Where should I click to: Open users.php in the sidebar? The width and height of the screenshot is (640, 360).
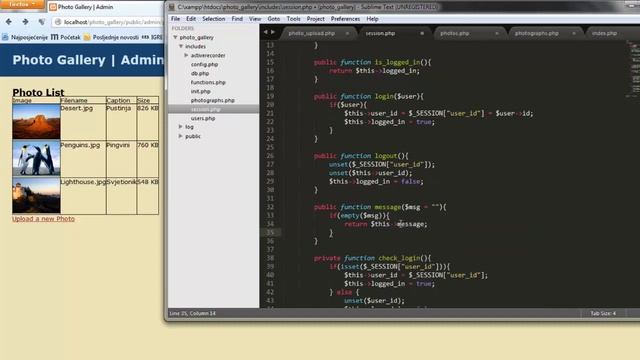[x=203, y=118]
